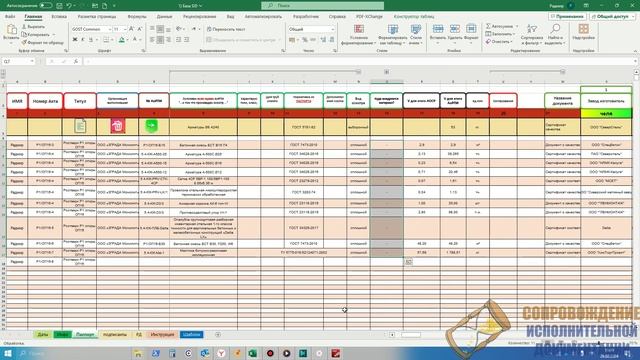Toggle middle vertical alignment

click(x=160, y=29)
